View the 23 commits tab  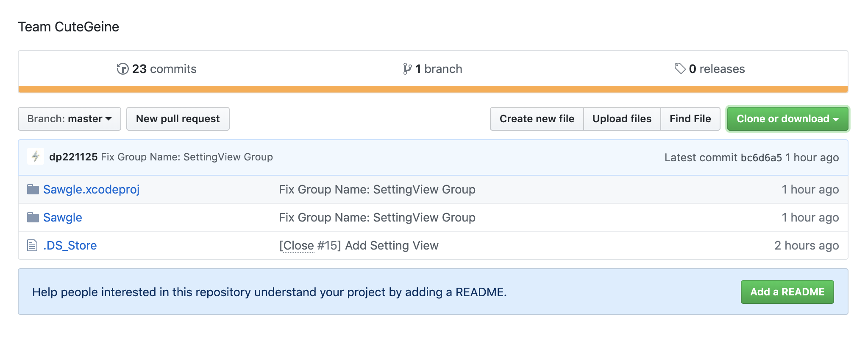[157, 69]
